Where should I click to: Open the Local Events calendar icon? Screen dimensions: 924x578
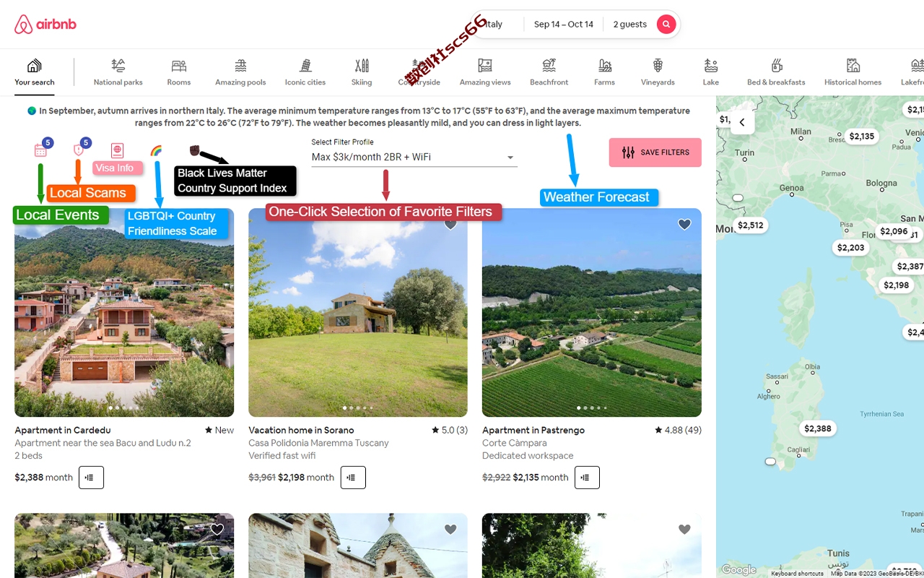pyautogui.click(x=40, y=150)
